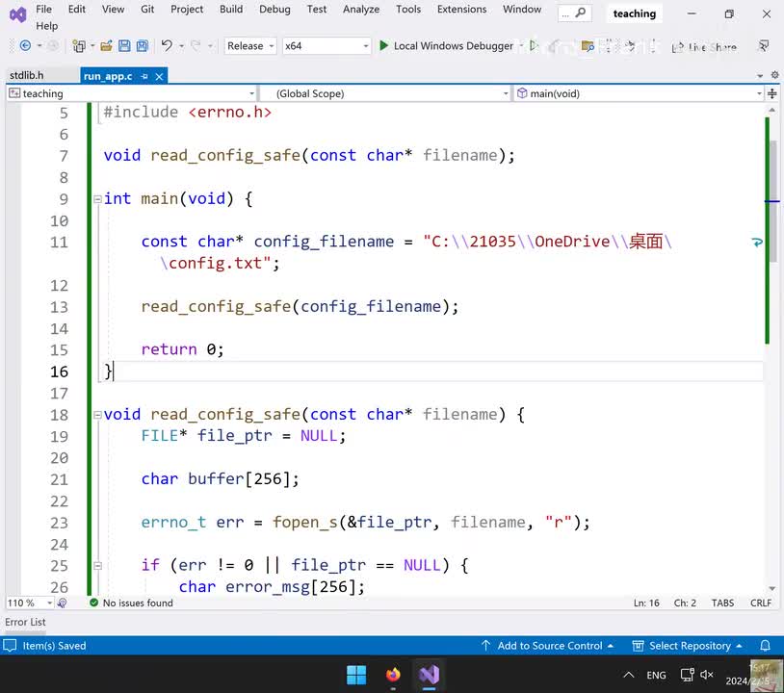
Task: Open the toolbar search magnifier box
Action: point(574,13)
